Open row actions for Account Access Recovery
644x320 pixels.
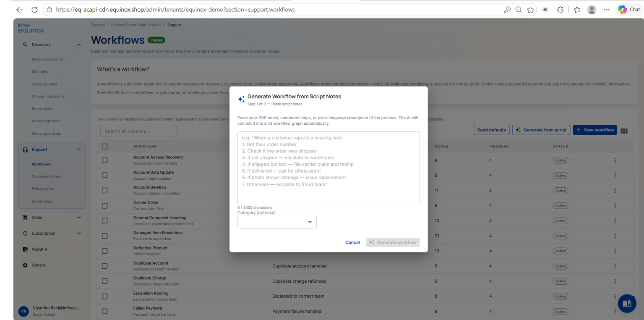tap(615, 160)
